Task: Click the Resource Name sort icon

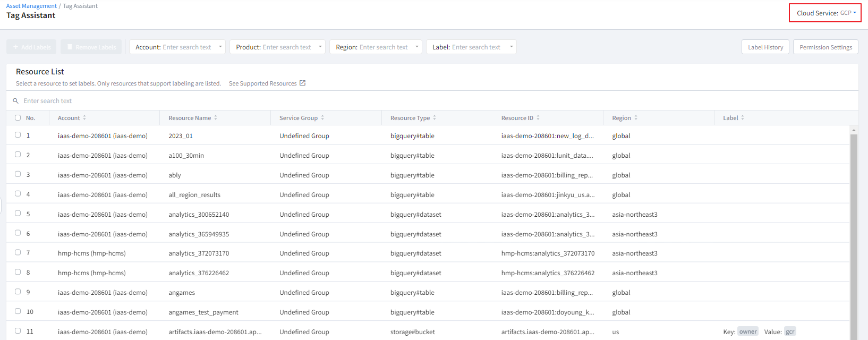Action: (216, 118)
